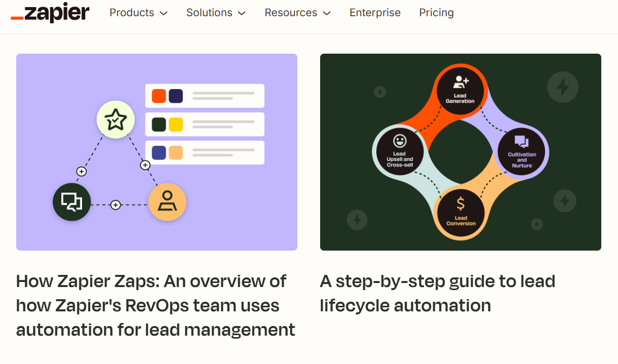Screen dimensions: 618x364
Task: Open the lead lifecycle automation guide title
Action: (438, 293)
